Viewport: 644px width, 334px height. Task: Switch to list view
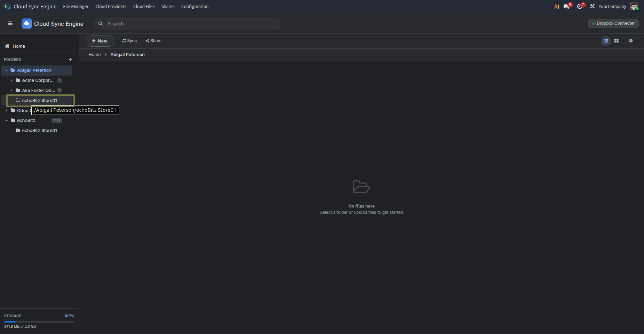(x=606, y=41)
